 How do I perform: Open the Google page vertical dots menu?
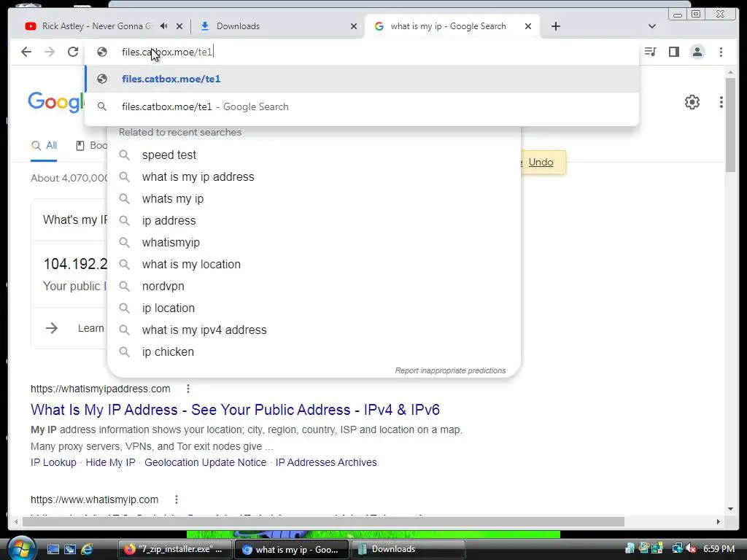pos(721,102)
